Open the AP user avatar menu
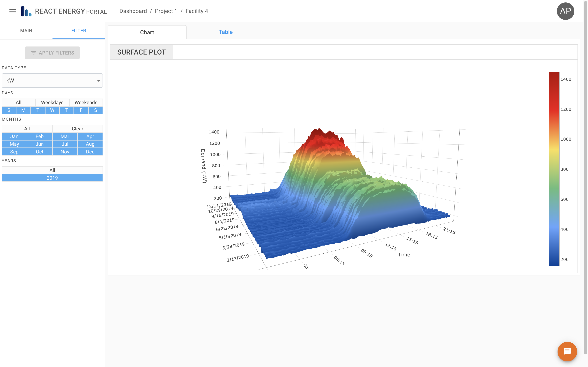 click(565, 11)
